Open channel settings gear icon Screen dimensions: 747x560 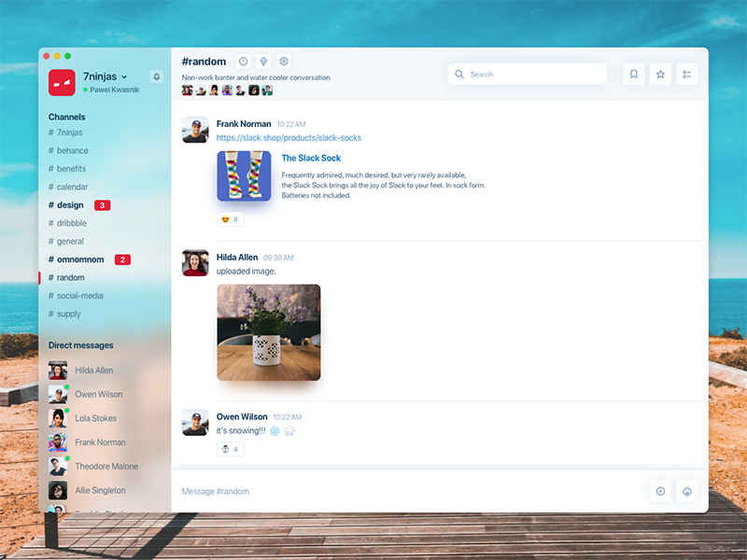[x=284, y=62]
